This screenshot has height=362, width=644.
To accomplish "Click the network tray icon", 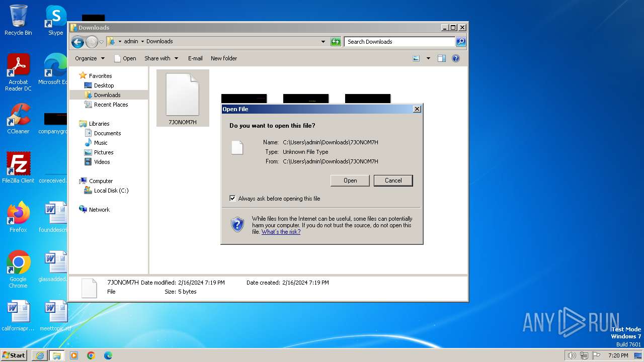I will [584, 355].
